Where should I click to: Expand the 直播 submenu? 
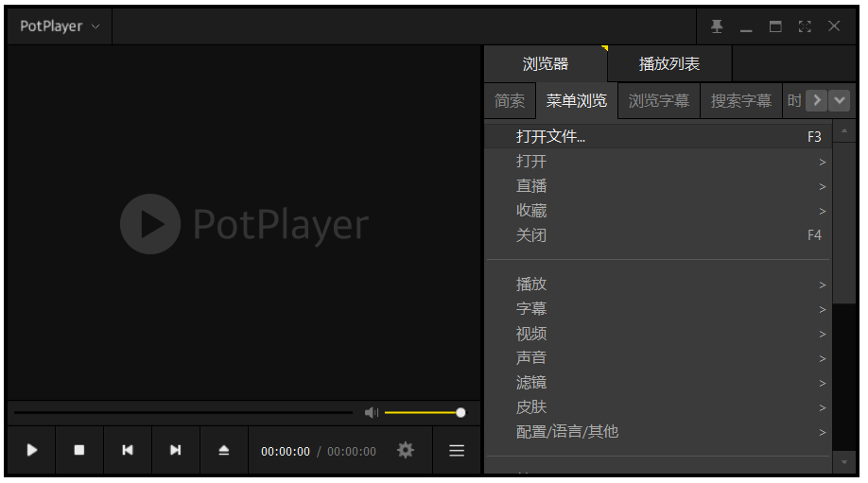click(x=658, y=186)
